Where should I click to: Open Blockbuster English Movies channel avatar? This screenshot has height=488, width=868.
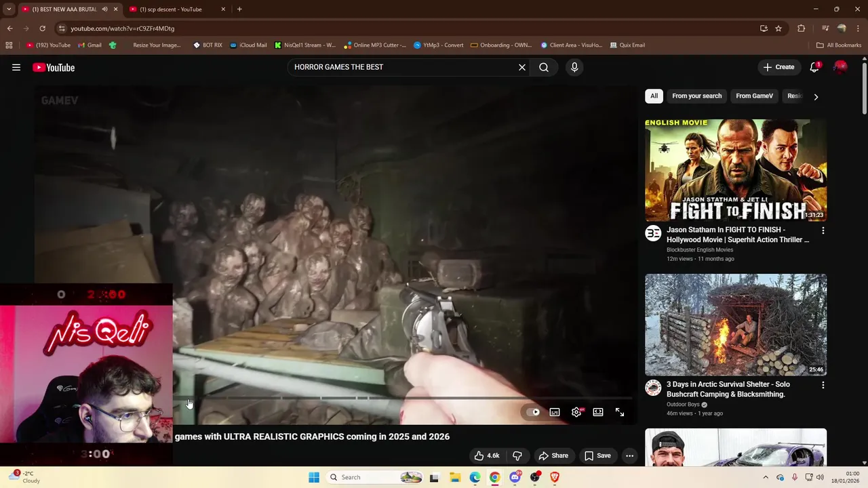coord(653,233)
